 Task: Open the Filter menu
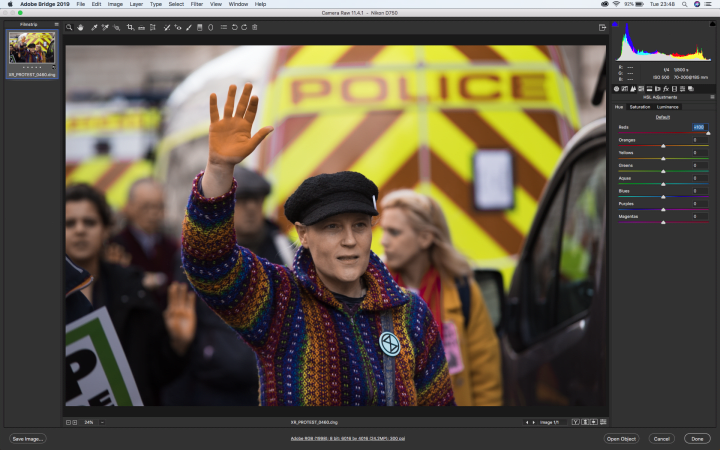click(x=197, y=4)
